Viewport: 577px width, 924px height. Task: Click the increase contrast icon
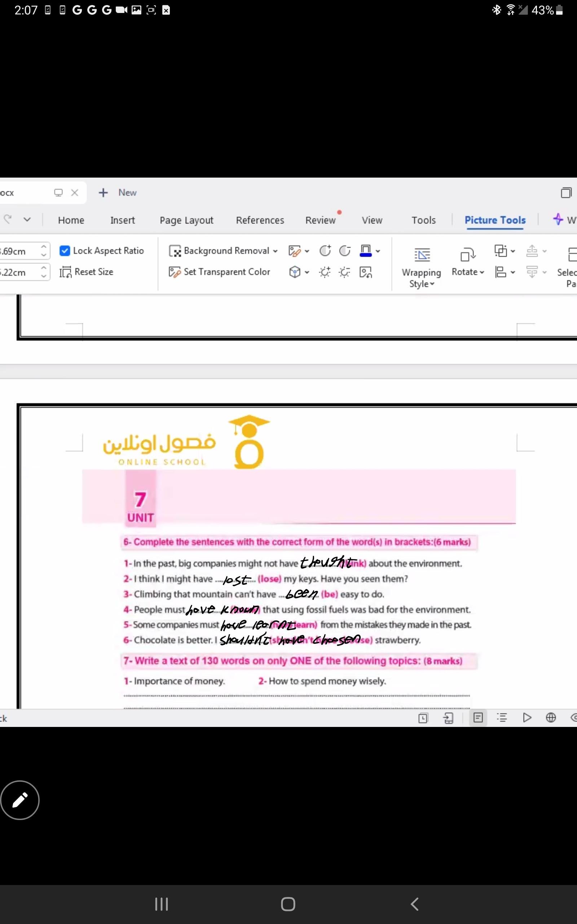(x=325, y=251)
